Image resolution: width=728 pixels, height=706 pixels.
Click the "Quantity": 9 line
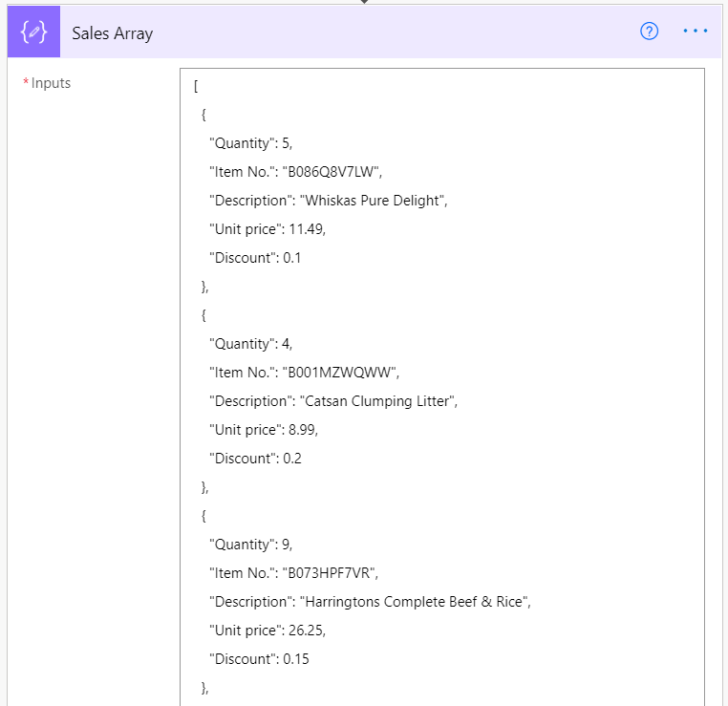click(251, 545)
